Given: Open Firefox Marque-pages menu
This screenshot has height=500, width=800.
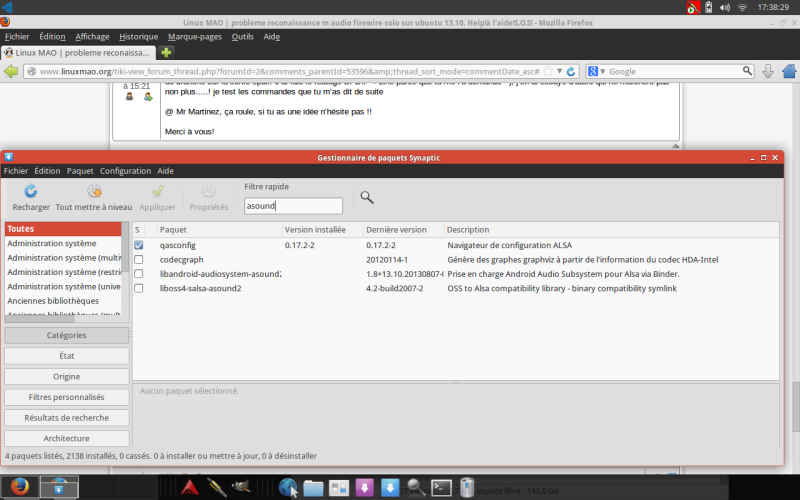Looking at the screenshot, I should pos(195,36).
